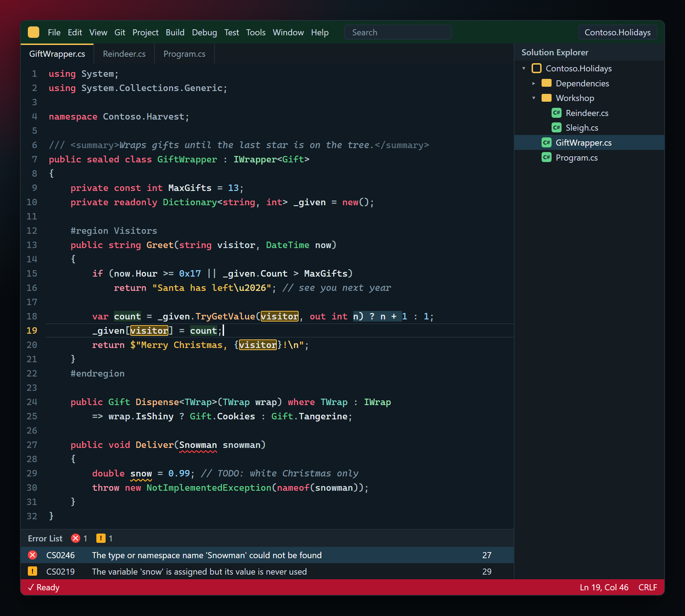Collapse the Workshop folder node
The height and width of the screenshot is (616, 685).
[x=534, y=98]
